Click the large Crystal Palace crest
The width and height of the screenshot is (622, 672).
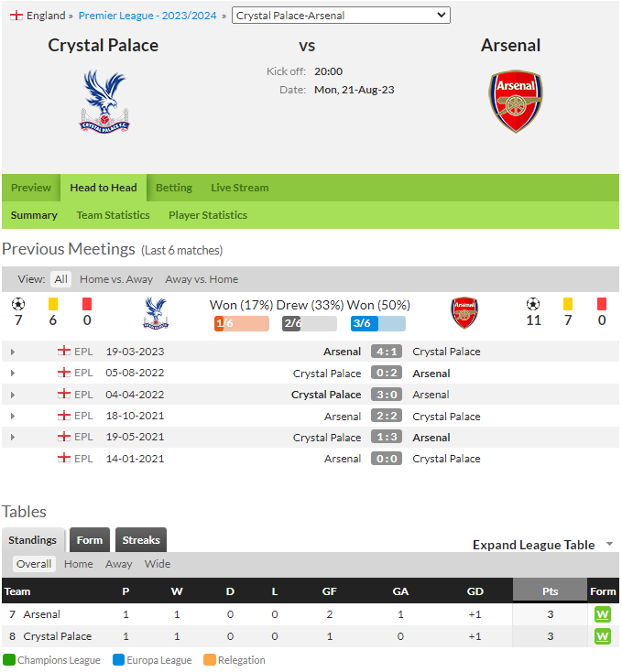click(x=104, y=102)
